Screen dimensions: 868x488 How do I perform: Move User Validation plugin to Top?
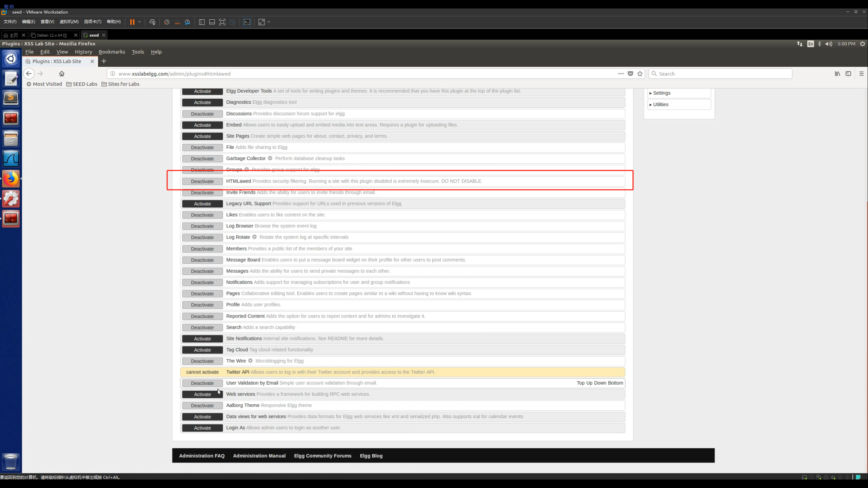[x=580, y=383]
